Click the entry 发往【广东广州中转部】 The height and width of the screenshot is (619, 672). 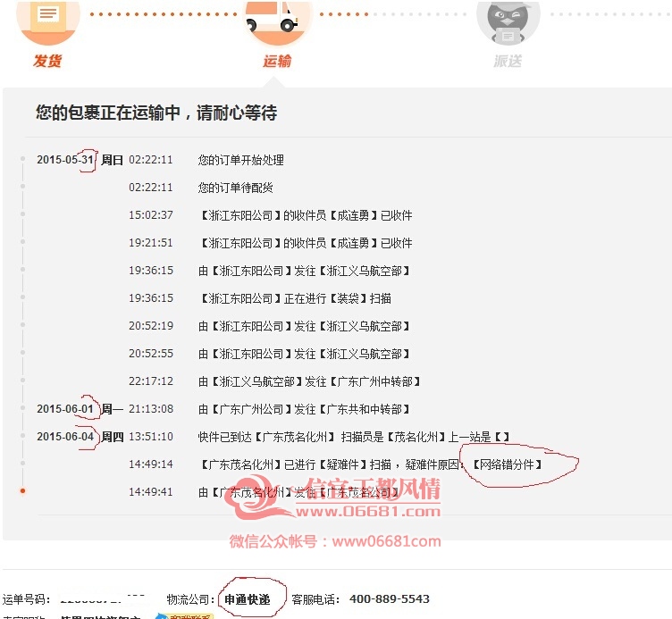[x=309, y=381]
